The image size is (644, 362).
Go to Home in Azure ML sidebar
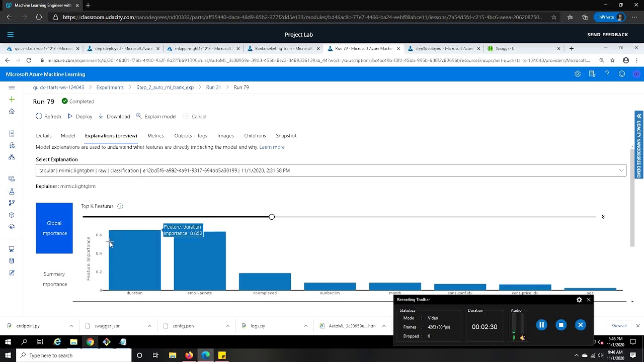pos(12,111)
